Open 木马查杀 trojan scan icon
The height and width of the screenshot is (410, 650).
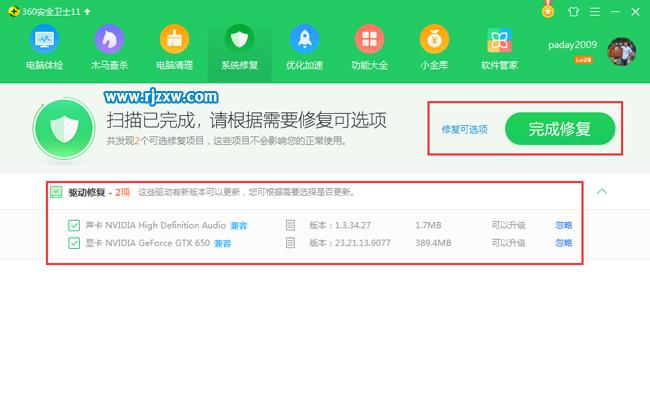(109, 39)
